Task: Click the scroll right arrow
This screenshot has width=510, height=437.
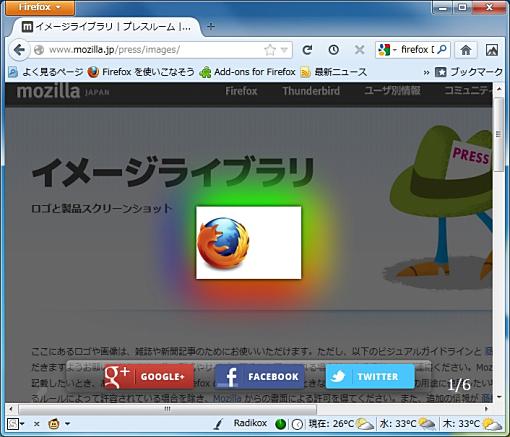Action: (486, 409)
